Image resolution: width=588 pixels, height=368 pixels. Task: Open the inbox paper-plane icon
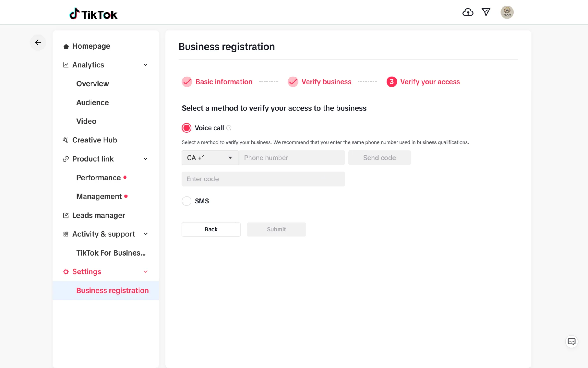[486, 12]
